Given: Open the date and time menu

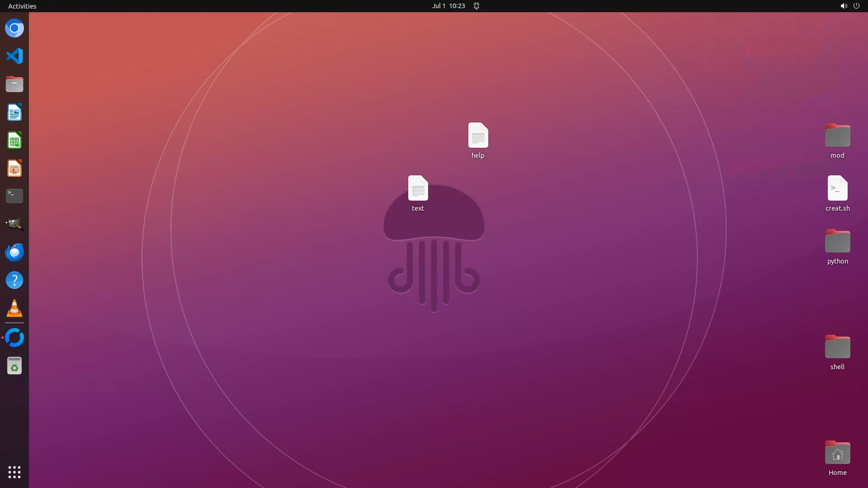Looking at the screenshot, I should tap(448, 6).
